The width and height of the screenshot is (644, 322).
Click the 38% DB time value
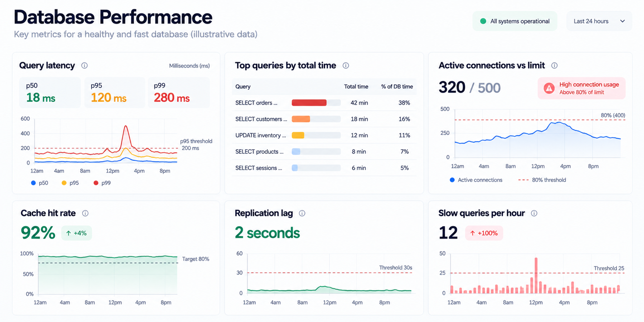(x=404, y=103)
